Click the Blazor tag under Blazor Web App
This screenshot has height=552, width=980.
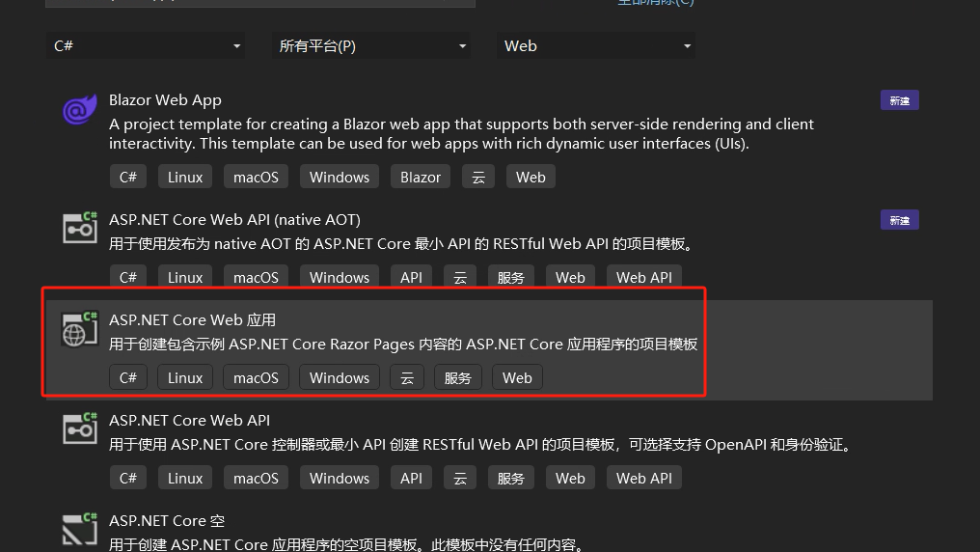point(420,177)
